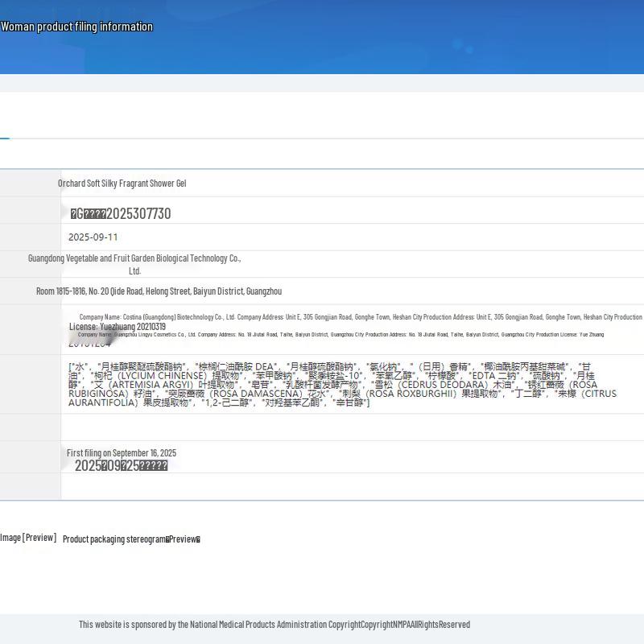Click the small blue tab indicator above the table

tap(4, 138)
